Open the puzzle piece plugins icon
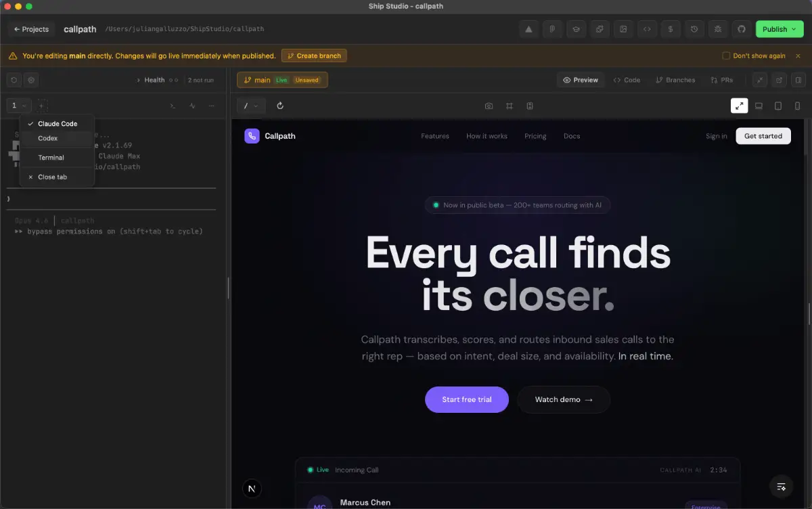The image size is (812, 509). coord(600,29)
